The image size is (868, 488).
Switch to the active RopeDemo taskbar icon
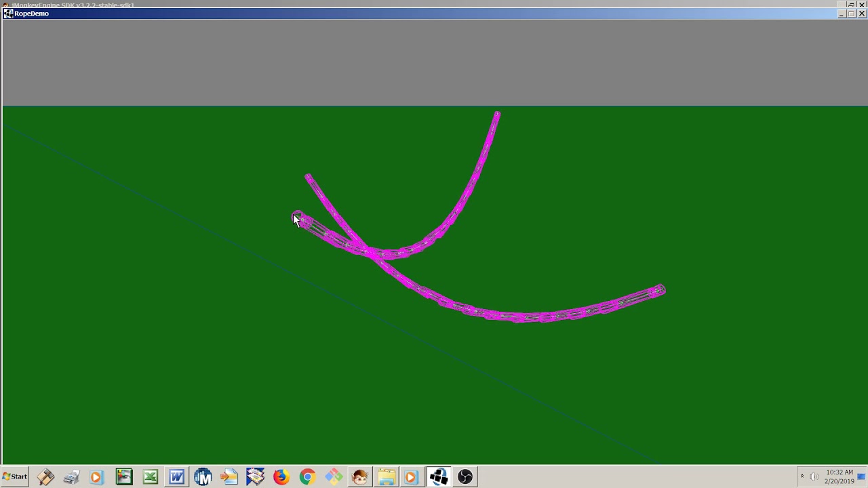click(438, 477)
